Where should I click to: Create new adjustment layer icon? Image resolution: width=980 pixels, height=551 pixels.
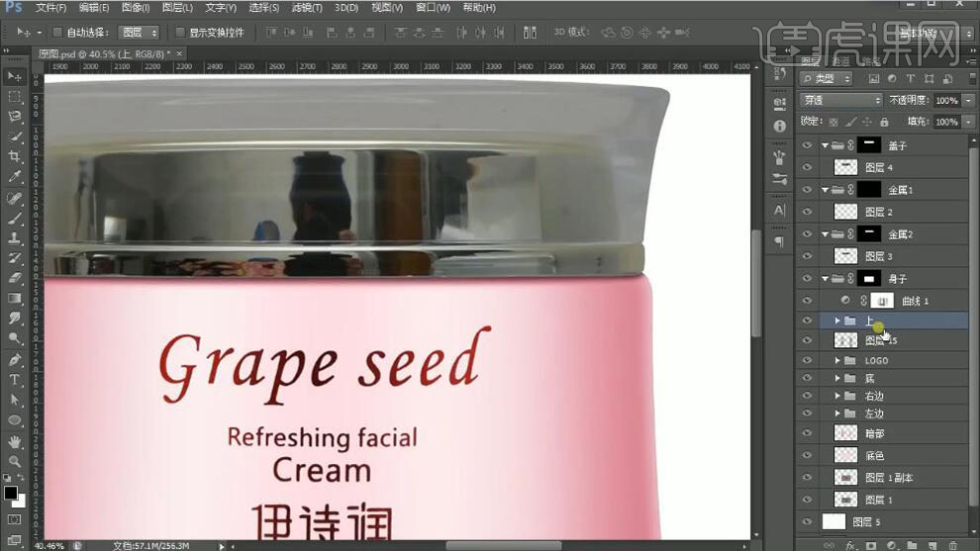[x=892, y=545]
